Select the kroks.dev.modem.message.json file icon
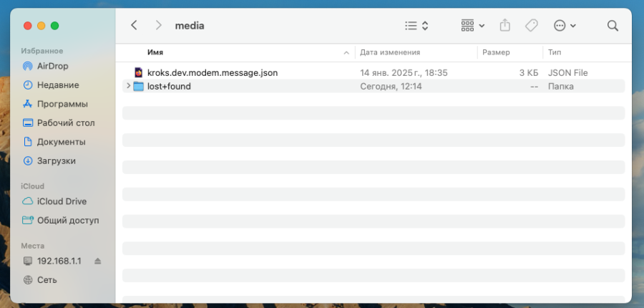The width and height of the screenshot is (644, 308). [x=139, y=72]
